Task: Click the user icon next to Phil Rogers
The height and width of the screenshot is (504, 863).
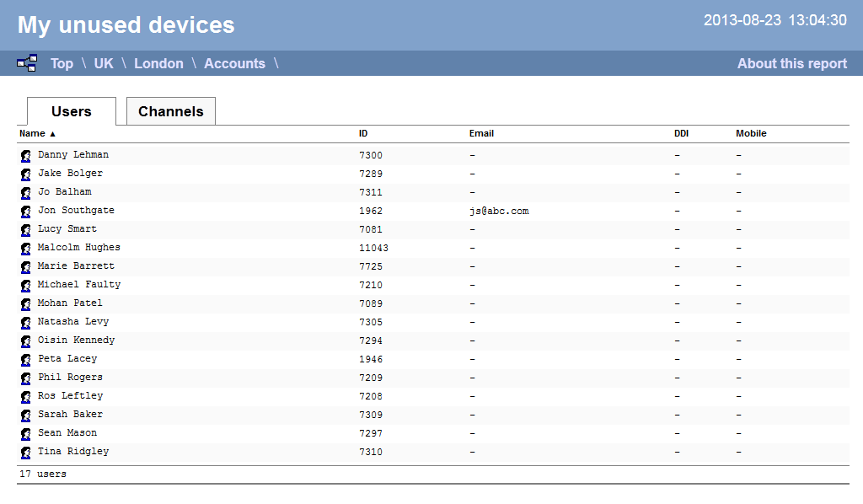Action: 24,378
